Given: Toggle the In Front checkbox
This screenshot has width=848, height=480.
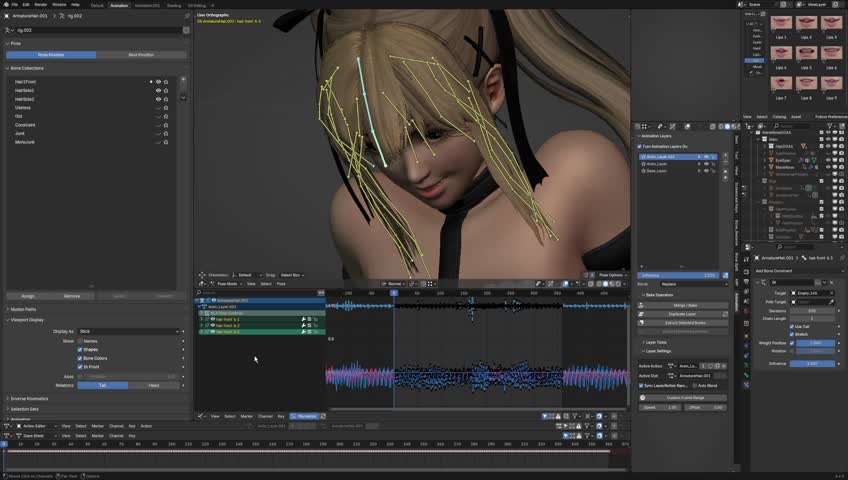Looking at the screenshot, I should [80, 367].
